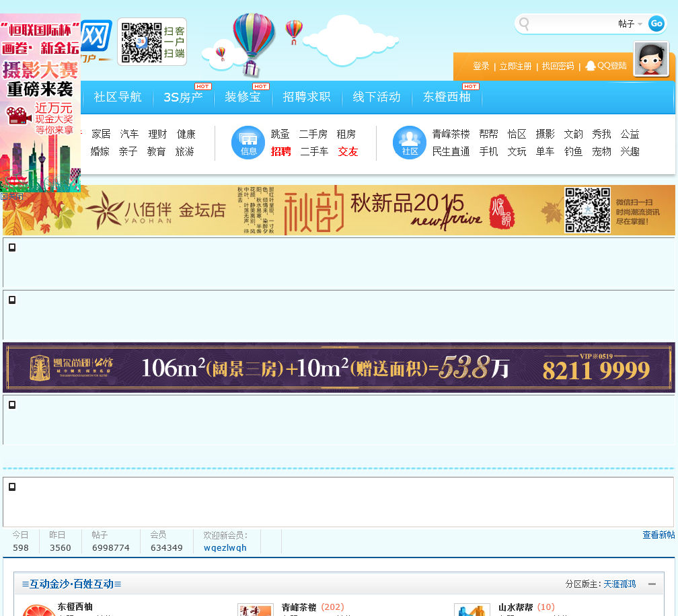Open the 单车 community link
This screenshot has height=616, width=678.
click(545, 152)
